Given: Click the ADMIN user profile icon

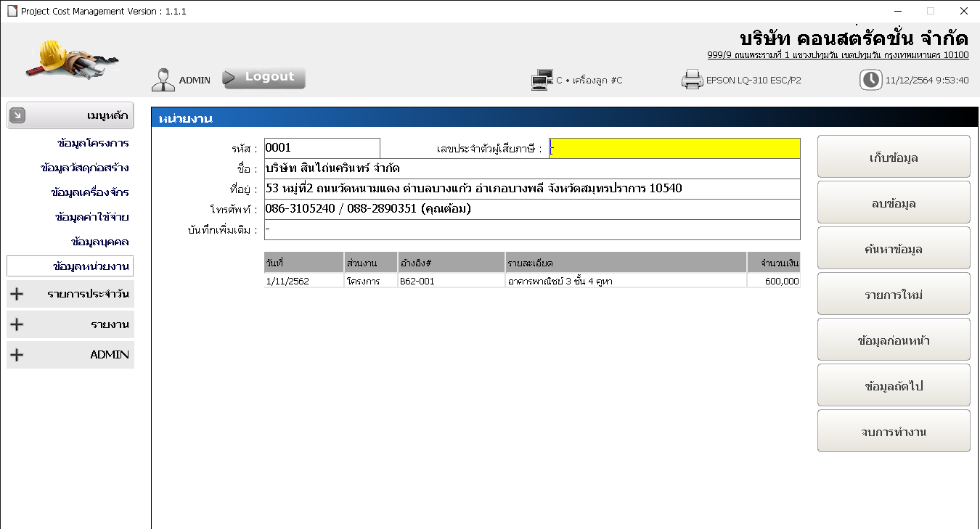Looking at the screenshot, I should click(x=163, y=80).
